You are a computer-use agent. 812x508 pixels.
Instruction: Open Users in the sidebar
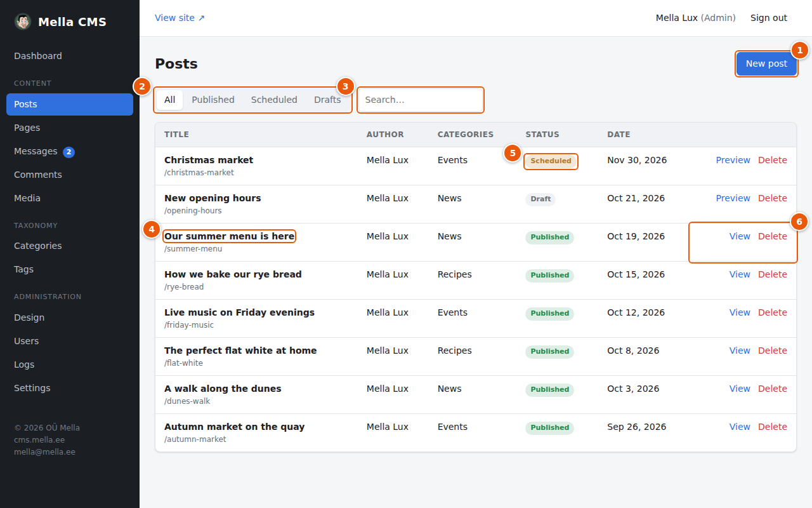[70, 341]
